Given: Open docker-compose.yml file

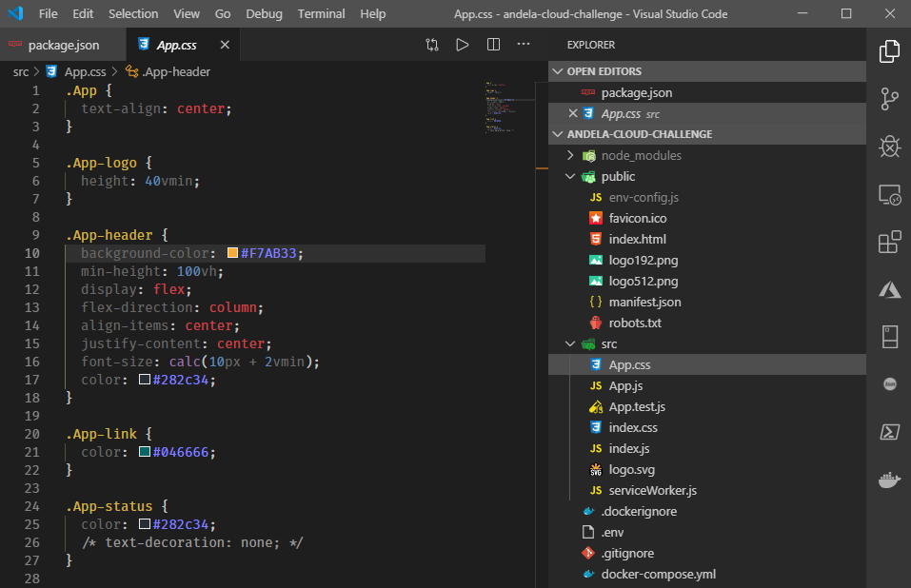Looking at the screenshot, I should pyautogui.click(x=707, y=574).
